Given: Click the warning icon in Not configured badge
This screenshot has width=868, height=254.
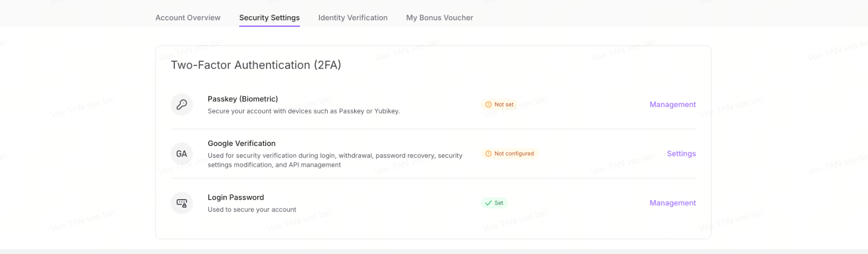Looking at the screenshot, I should click(x=488, y=154).
